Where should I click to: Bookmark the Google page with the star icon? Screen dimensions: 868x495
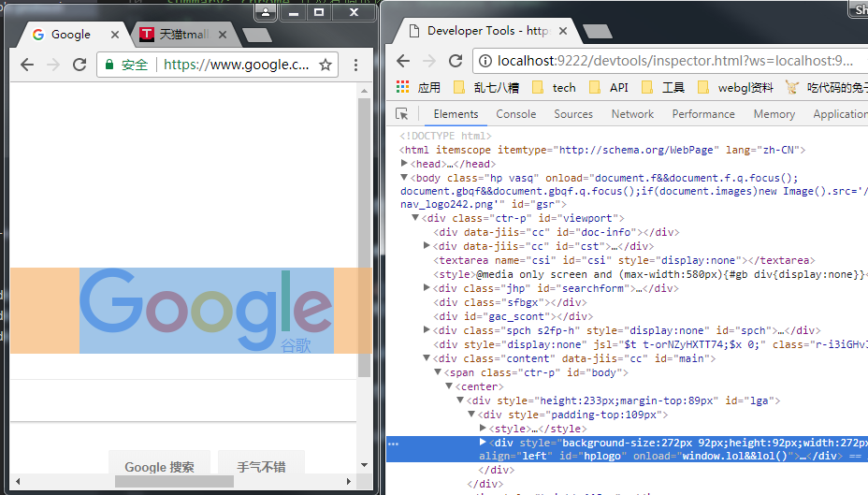[x=325, y=65]
